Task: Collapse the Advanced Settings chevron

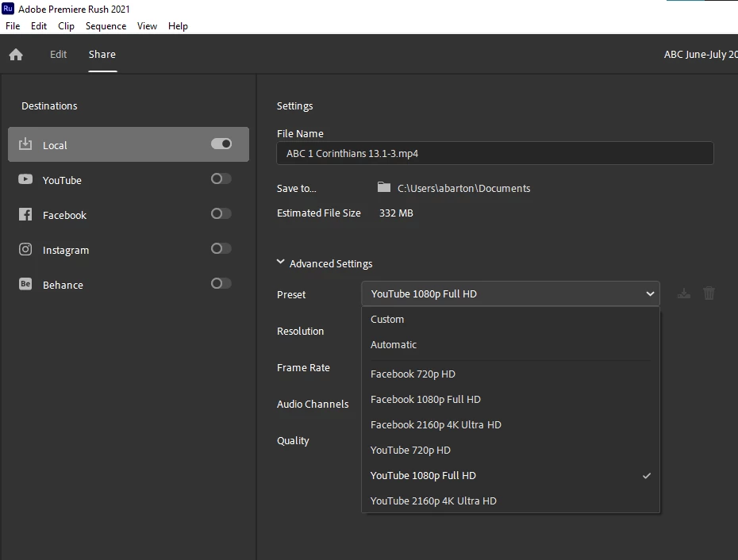Action: [x=280, y=262]
